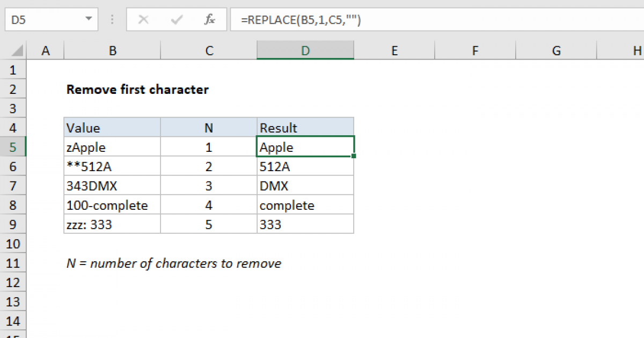The width and height of the screenshot is (644, 338).
Task: Select column D header
Action: (305, 51)
